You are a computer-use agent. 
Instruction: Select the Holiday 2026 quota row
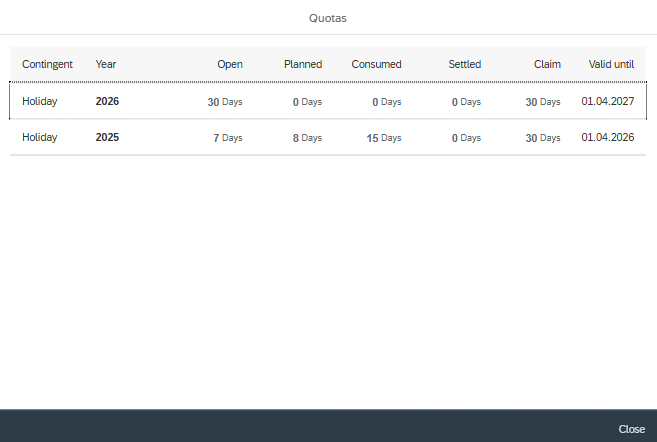pos(328,101)
